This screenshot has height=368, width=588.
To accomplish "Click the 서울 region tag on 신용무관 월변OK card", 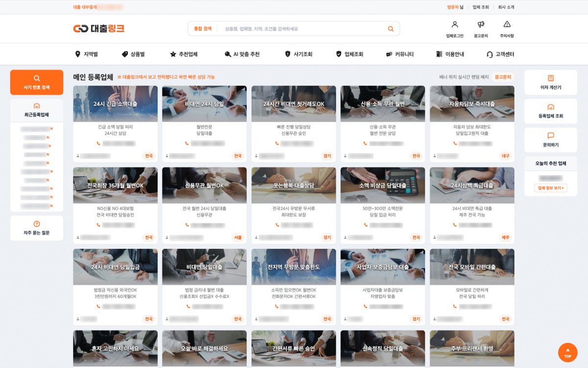I will 238,237.
